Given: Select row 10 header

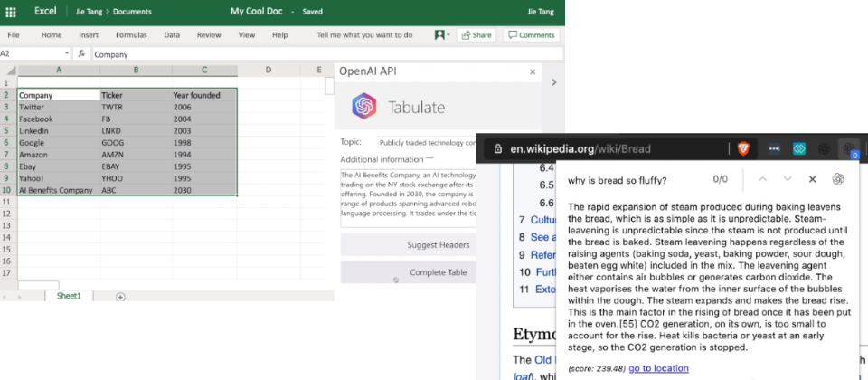Looking at the screenshot, I should [8, 190].
